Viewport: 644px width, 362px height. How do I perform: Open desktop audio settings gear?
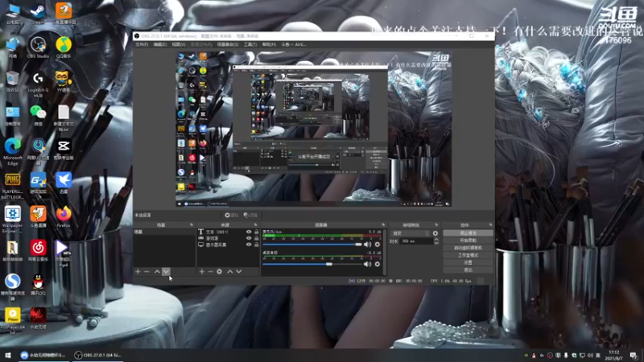378,264
